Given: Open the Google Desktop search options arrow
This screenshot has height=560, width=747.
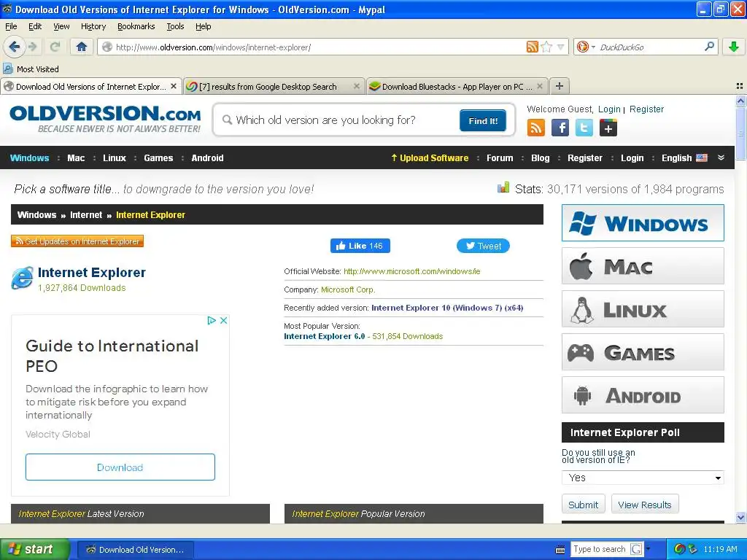Looking at the screenshot, I should (648, 549).
